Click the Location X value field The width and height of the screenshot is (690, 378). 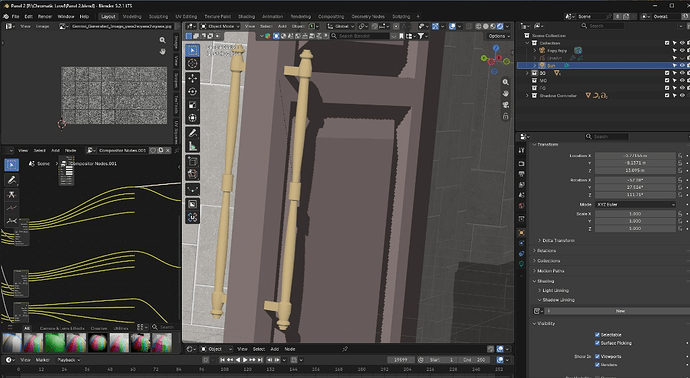pos(635,156)
